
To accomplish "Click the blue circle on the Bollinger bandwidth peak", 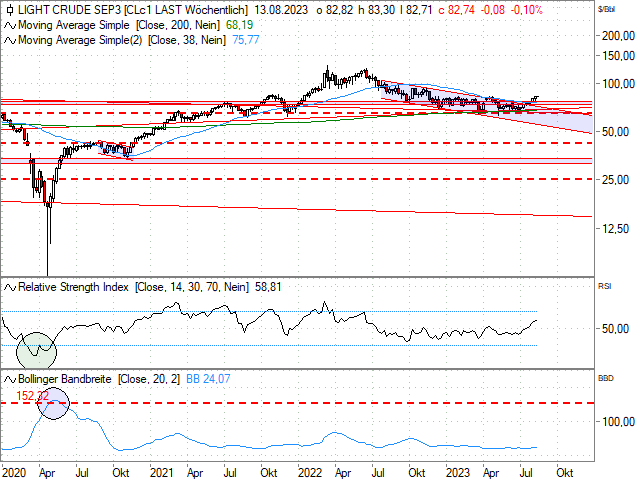I will 53,403.
